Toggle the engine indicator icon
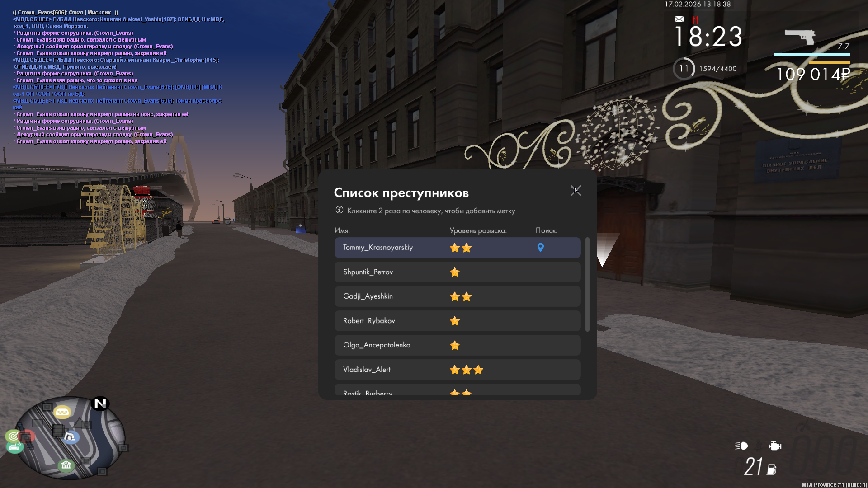The image size is (868, 488). (x=774, y=446)
